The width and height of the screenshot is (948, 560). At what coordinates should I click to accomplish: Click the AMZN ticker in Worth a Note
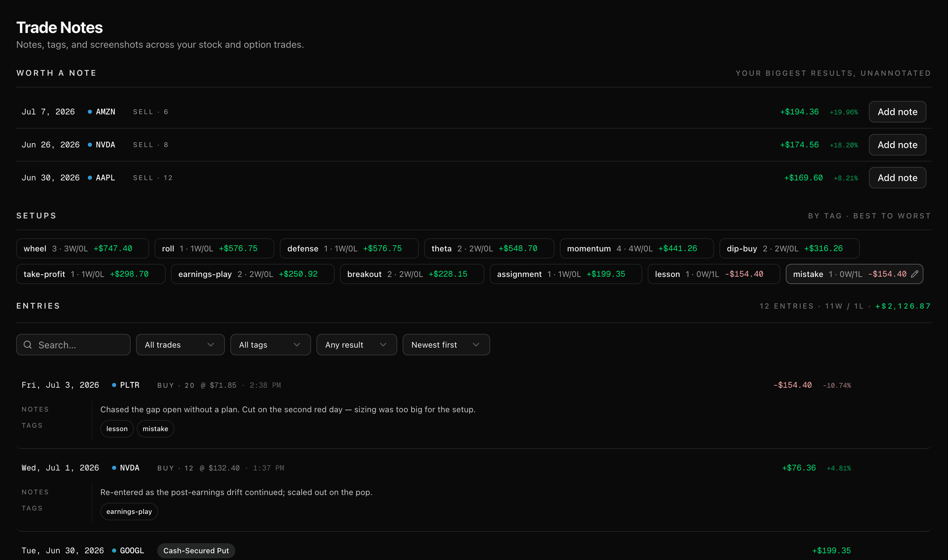(105, 112)
